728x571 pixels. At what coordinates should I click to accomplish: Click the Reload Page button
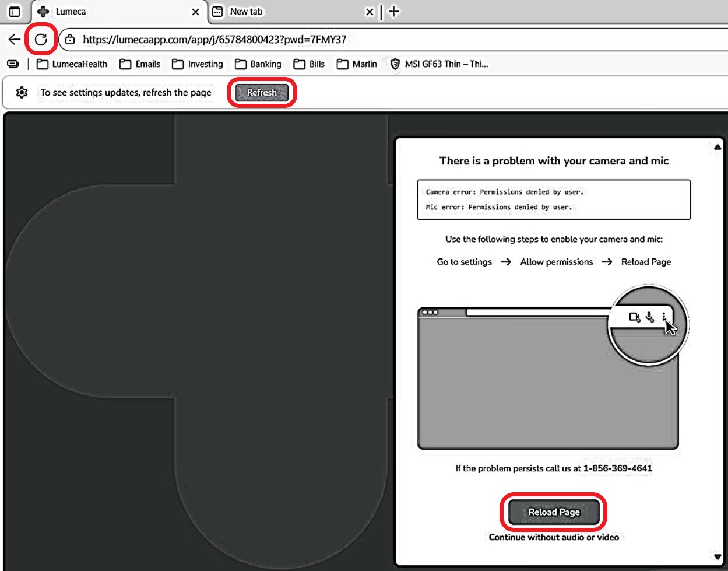coord(554,512)
